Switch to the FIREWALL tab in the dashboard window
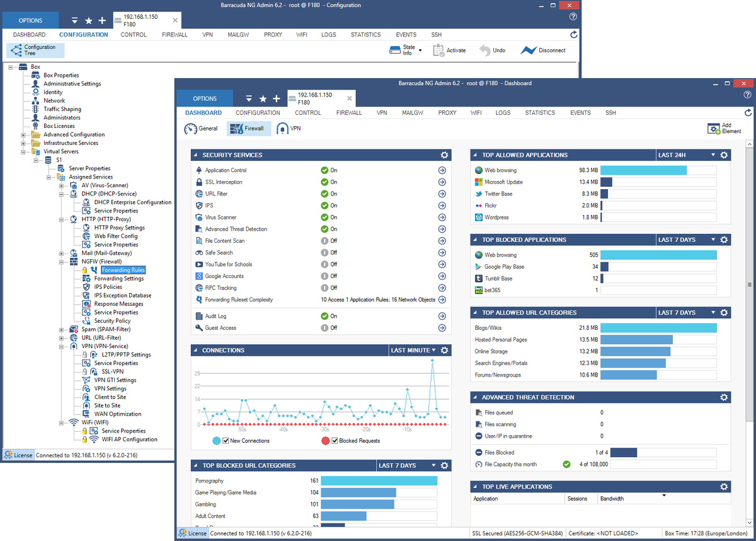The width and height of the screenshot is (756, 541). coord(349,113)
